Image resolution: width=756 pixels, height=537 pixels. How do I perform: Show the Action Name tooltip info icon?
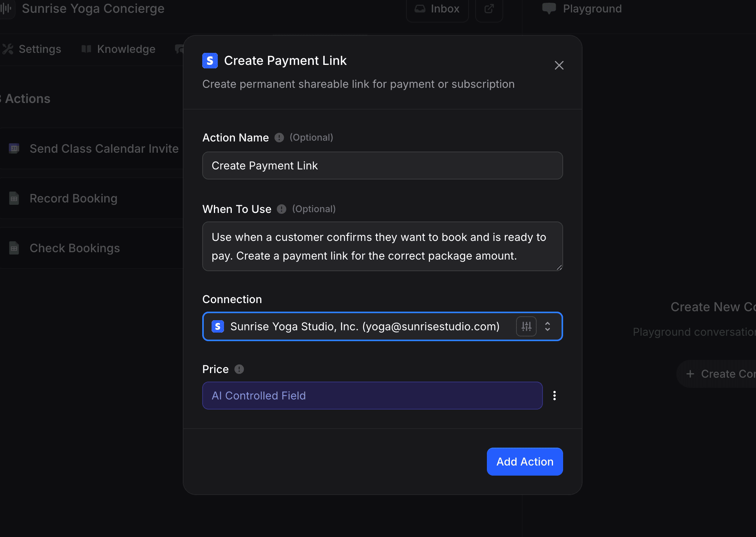[279, 137]
